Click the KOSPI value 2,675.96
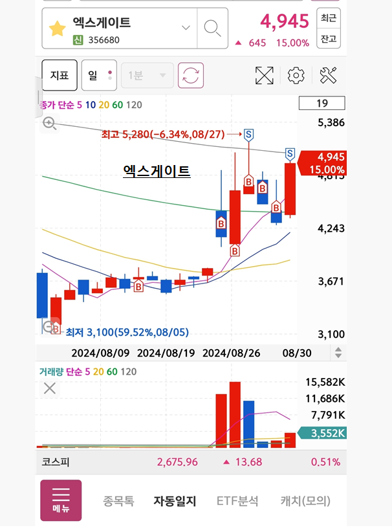The height and width of the screenshot is (532, 392). (177, 462)
